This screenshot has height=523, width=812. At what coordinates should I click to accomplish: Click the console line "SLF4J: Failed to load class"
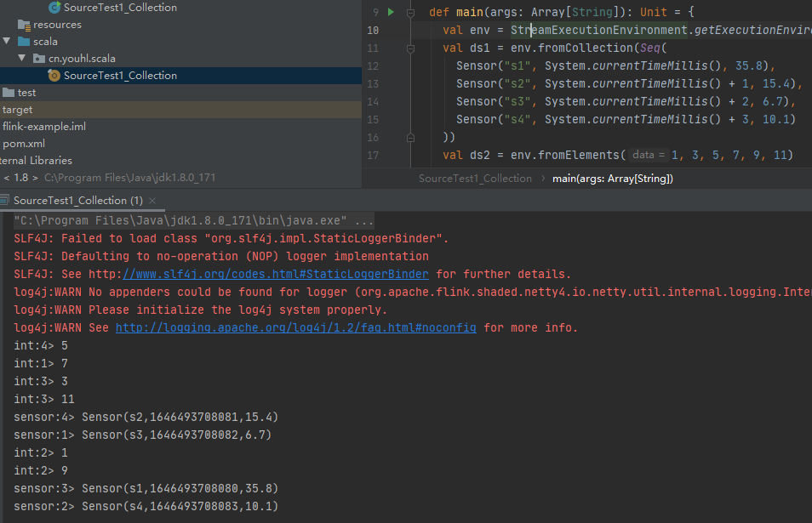tap(231, 238)
